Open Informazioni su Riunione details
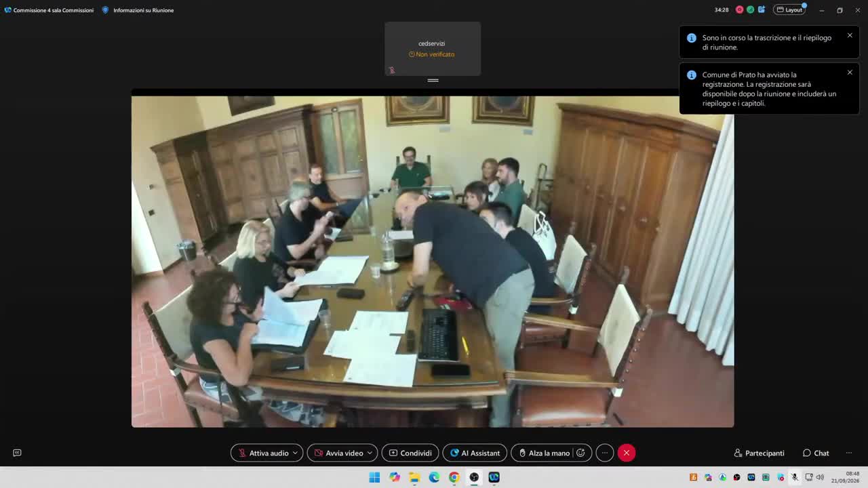Viewport: 868px width, 488px height. click(x=138, y=10)
